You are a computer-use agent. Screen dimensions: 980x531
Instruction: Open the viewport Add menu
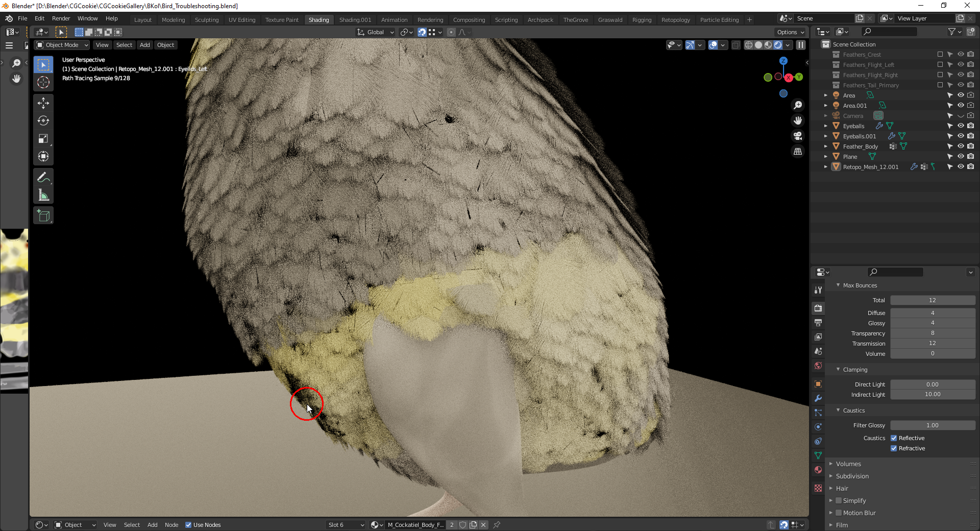[x=145, y=45]
